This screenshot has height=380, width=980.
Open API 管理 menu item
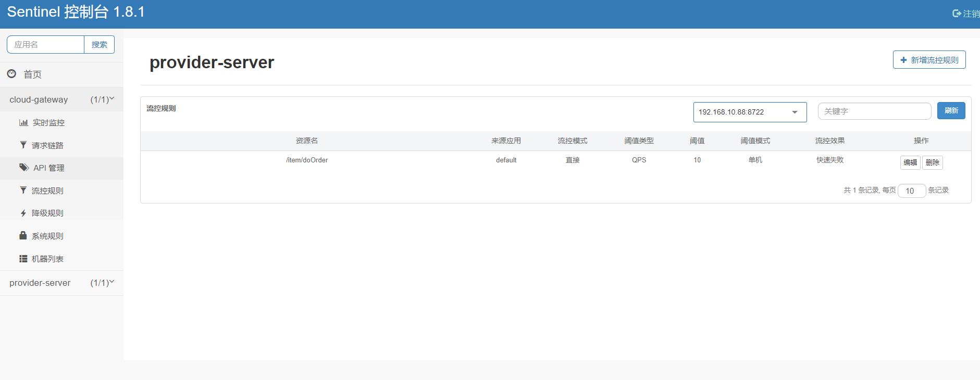coord(61,168)
